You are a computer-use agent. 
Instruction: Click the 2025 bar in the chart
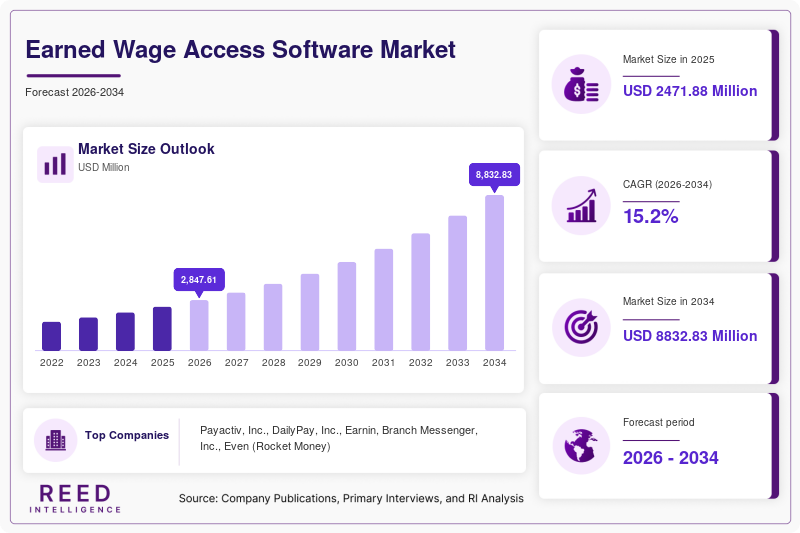pyautogui.click(x=162, y=329)
